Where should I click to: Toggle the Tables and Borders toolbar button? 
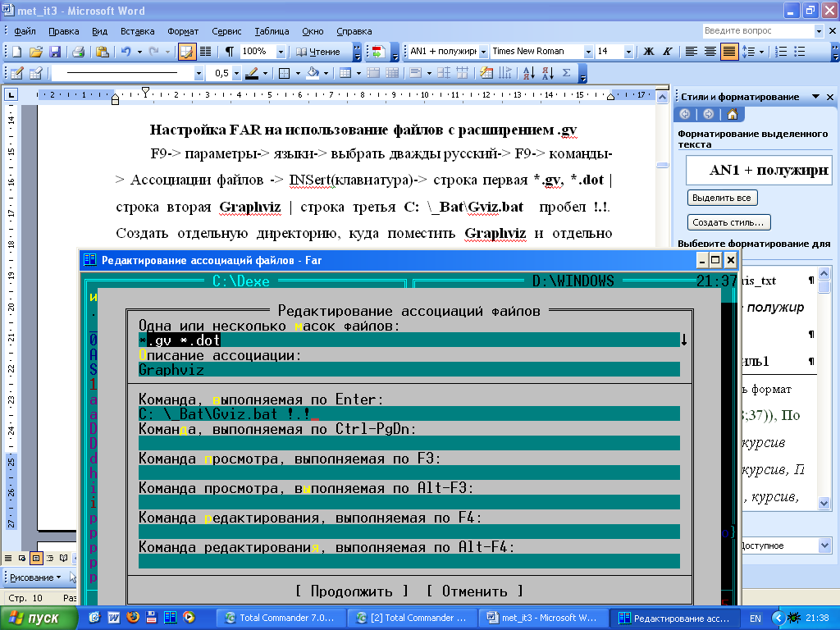(186, 52)
